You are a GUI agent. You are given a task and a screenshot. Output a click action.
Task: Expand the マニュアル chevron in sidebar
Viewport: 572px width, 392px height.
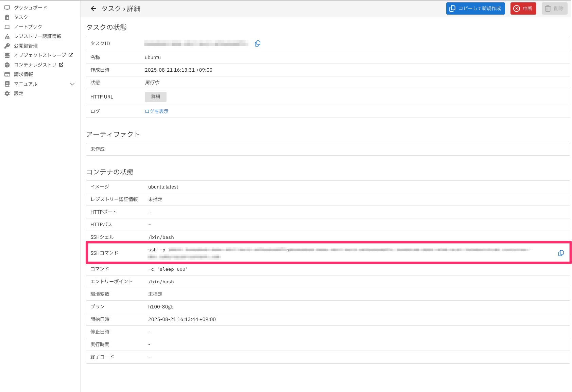point(72,84)
